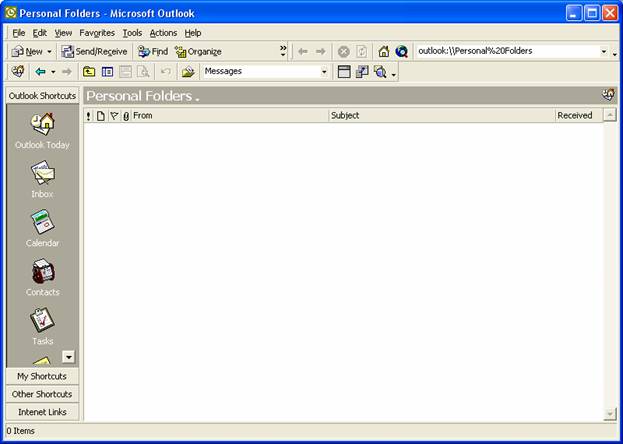Screen dimensions: 623x444
Task: Click the message list scroll-down arrow
Action: click(x=609, y=414)
